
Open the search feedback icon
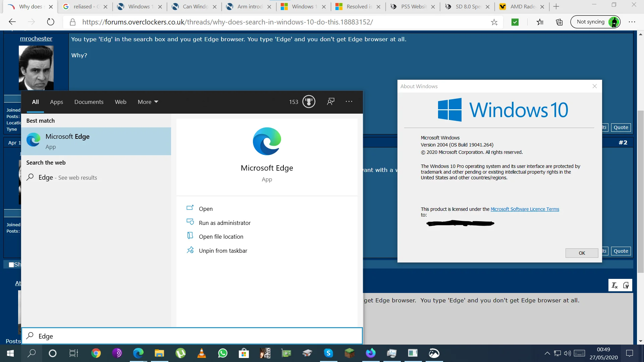coord(331,102)
